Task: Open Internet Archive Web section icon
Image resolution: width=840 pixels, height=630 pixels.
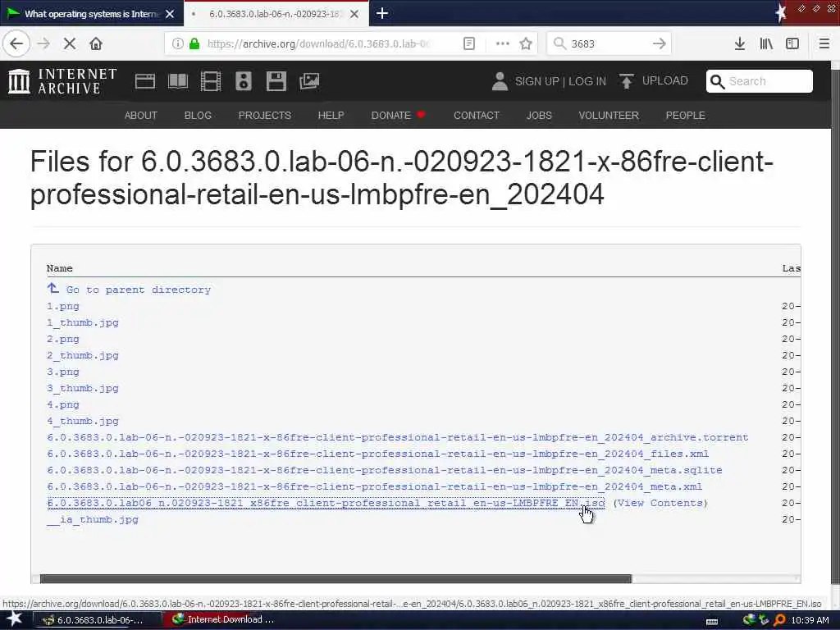Action: (x=144, y=81)
